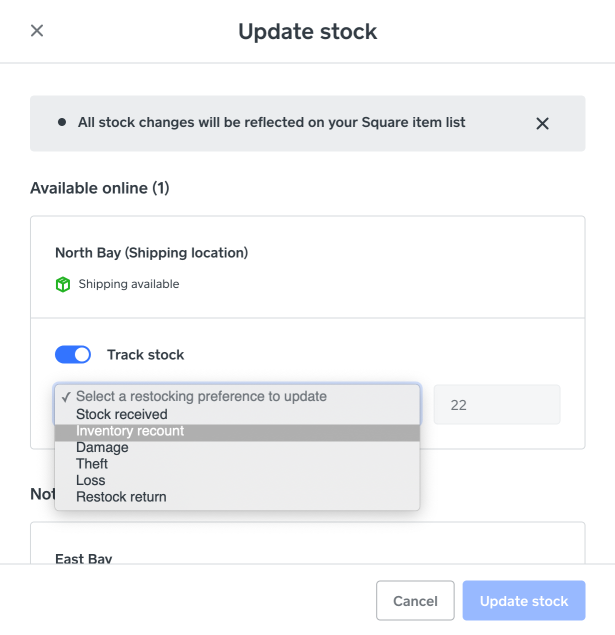Pick Damage as the stock reason
Viewport: 615px width, 635px height.
click(x=102, y=447)
